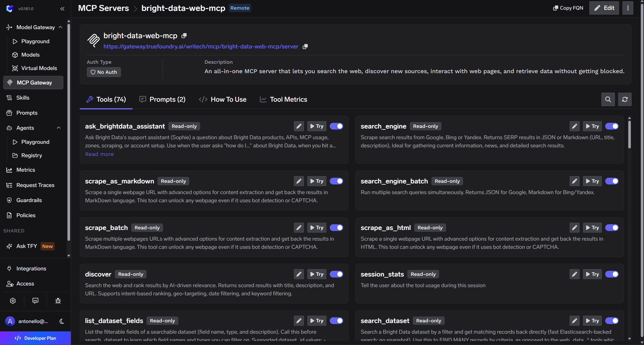Copy the gateway server URL
The width and height of the screenshot is (644, 345).
tap(305, 47)
